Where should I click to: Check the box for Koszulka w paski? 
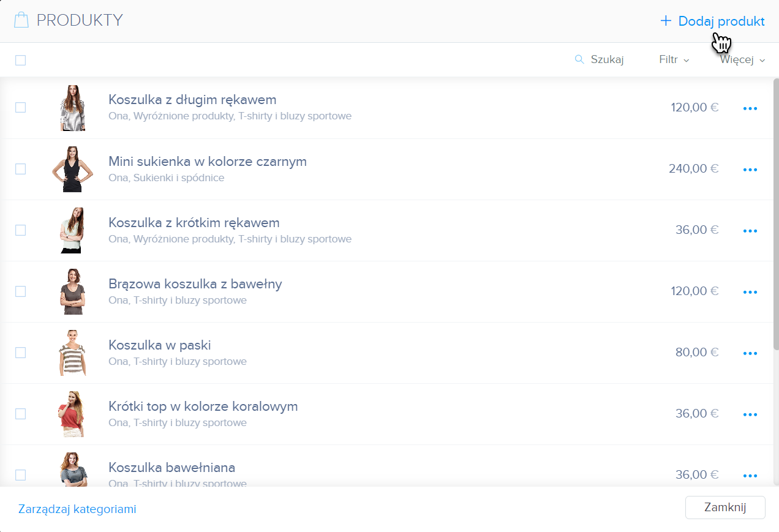tap(20, 353)
